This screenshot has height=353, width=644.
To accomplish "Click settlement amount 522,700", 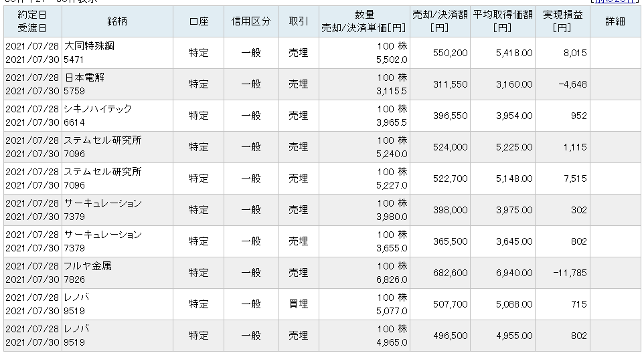I will 450,179.
